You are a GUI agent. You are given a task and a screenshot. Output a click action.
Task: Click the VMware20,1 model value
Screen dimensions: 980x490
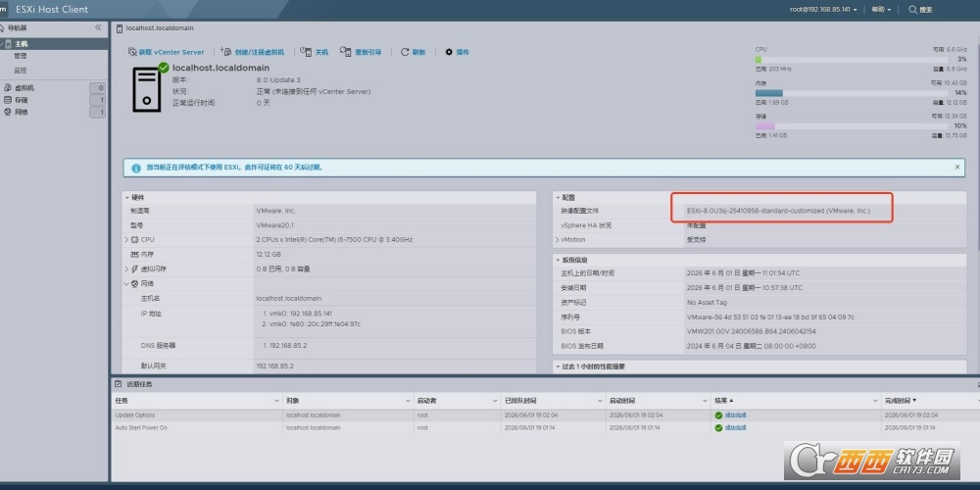coord(275,225)
